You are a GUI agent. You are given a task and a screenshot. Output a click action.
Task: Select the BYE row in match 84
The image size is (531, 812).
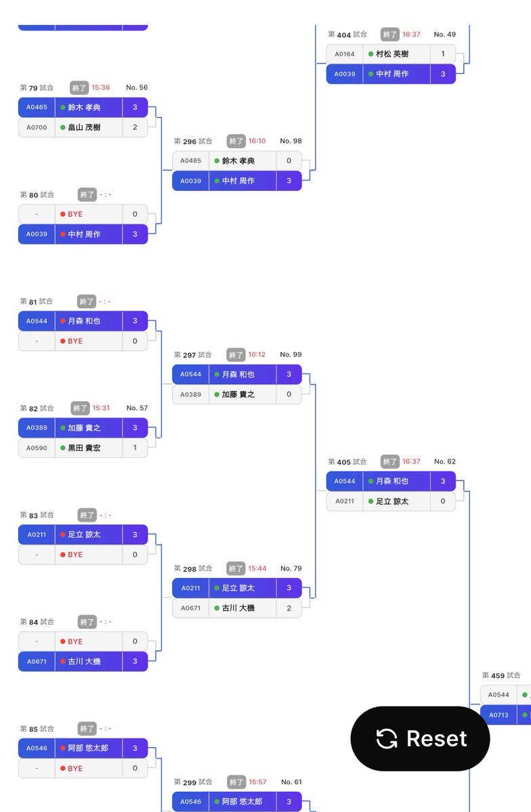[83, 641]
